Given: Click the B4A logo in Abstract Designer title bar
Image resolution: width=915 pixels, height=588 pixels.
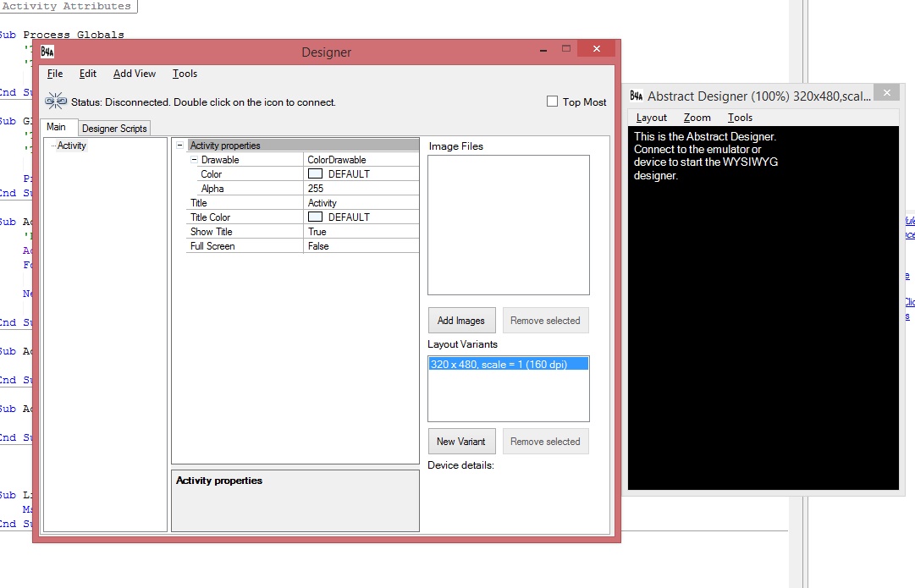Looking at the screenshot, I should click(x=636, y=96).
